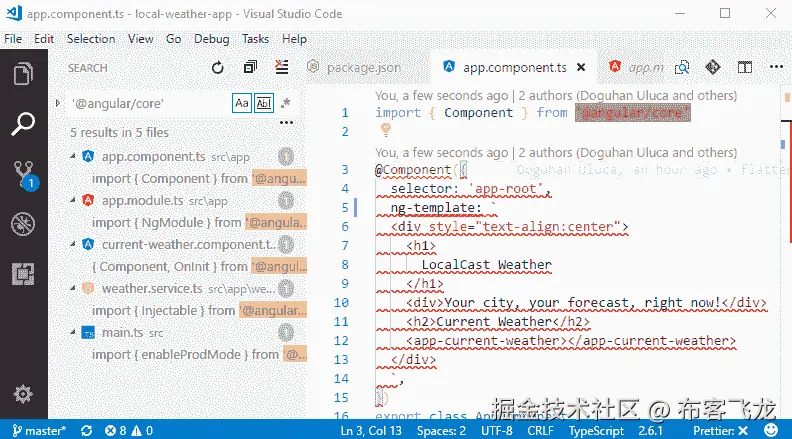Image resolution: width=792 pixels, height=439 pixels.
Task: Collapse the app.component.ts result group
Action: coord(73,157)
